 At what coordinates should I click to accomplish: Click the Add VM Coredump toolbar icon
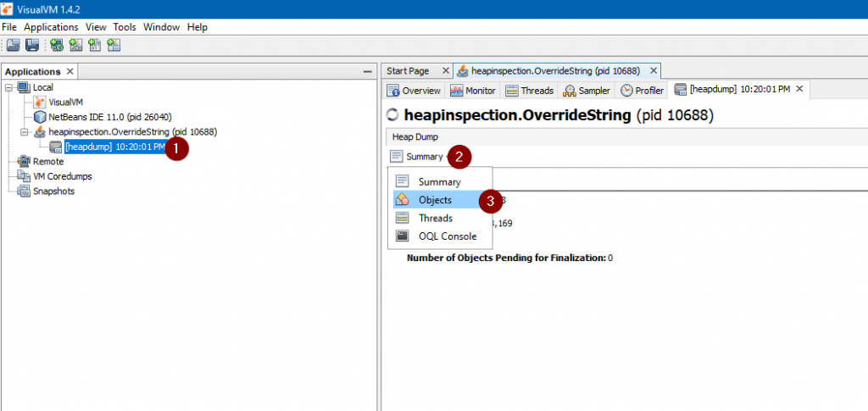click(95, 46)
